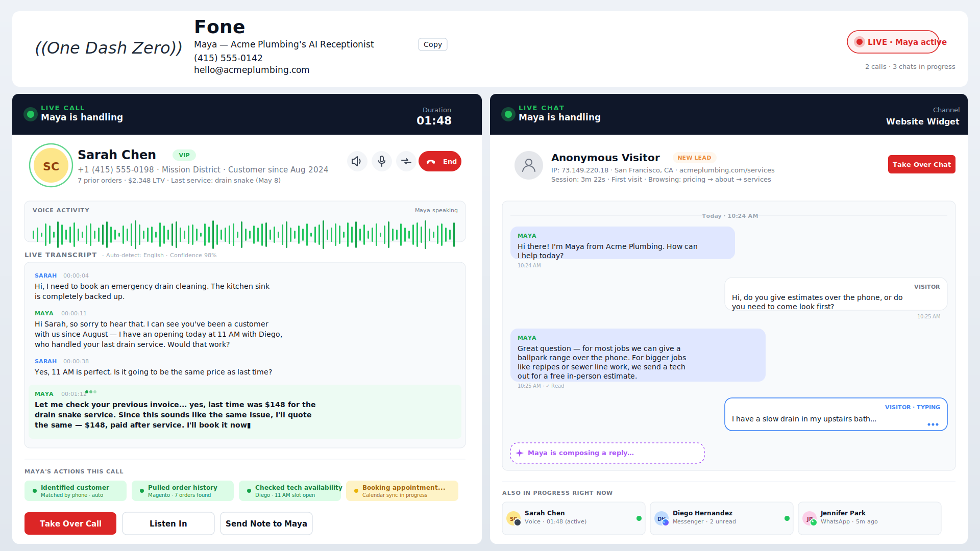Click the Fone app title
Image resolution: width=980 pixels, height=551 pixels.
point(219,27)
